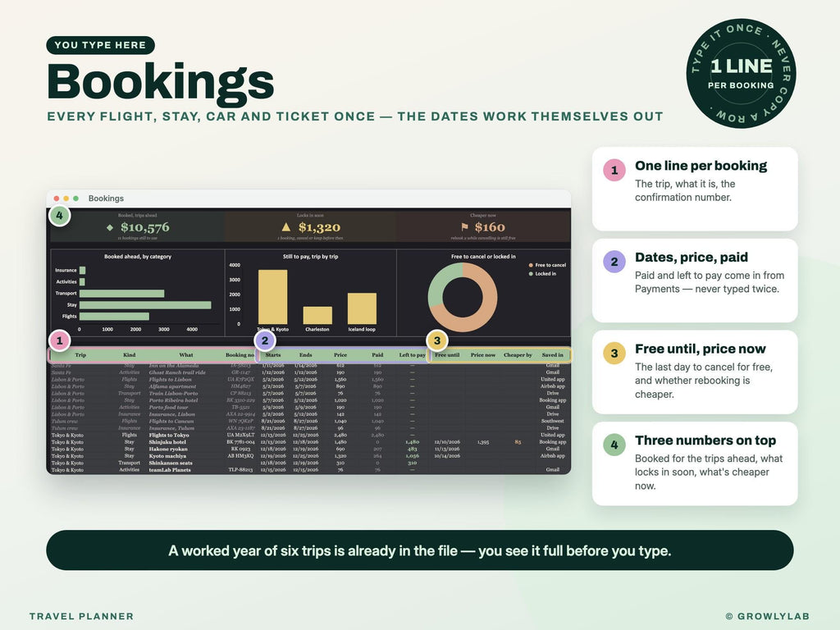
Task: Select the left to pay value 1,056
Action: point(412,456)
